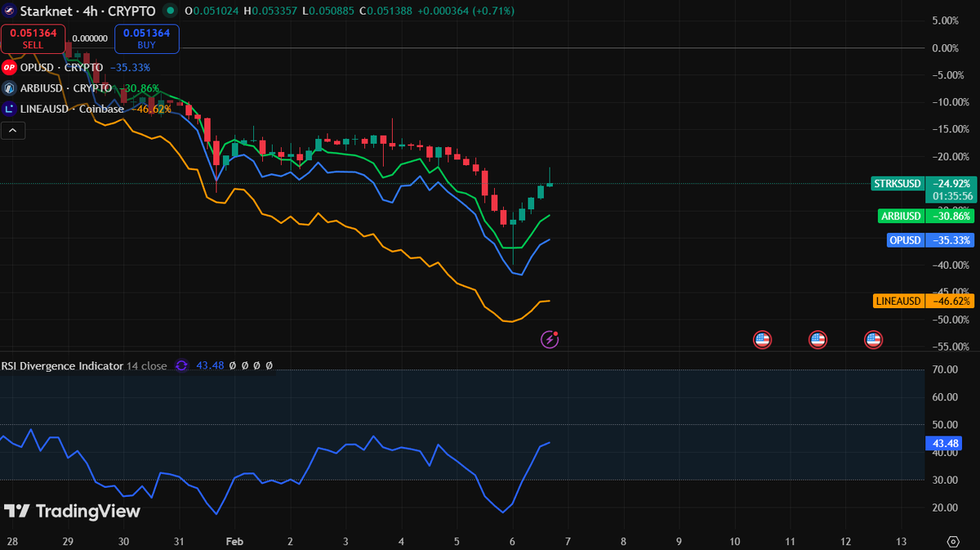Click the OP token logo icon
The width and height of the screenshot is (980, 550).
click(x=10, y=67)
